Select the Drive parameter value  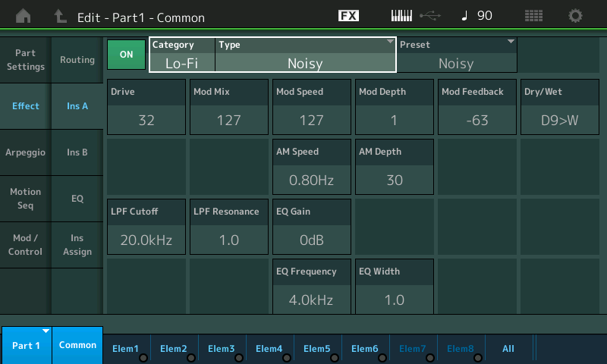tap(146, 120)
